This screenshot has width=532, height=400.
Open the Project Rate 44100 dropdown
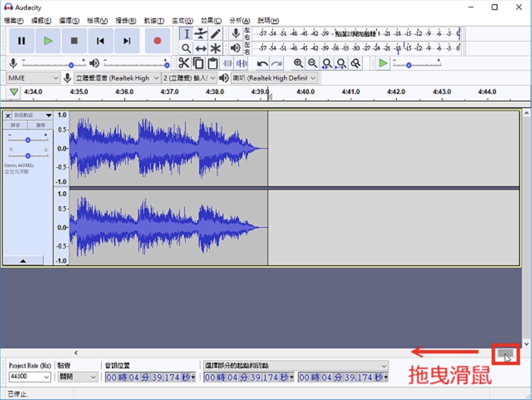pyautogui.click(x=30, y=377)
